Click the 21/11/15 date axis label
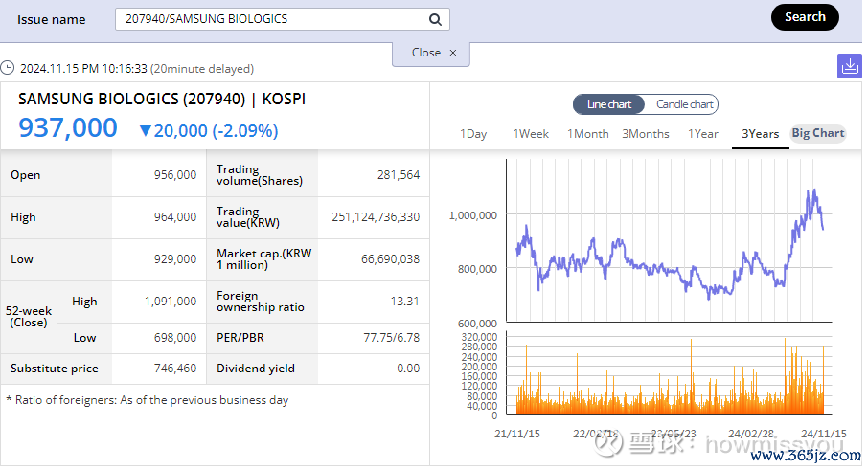Viewport: 868px width, 470px height. click(517, 434)
